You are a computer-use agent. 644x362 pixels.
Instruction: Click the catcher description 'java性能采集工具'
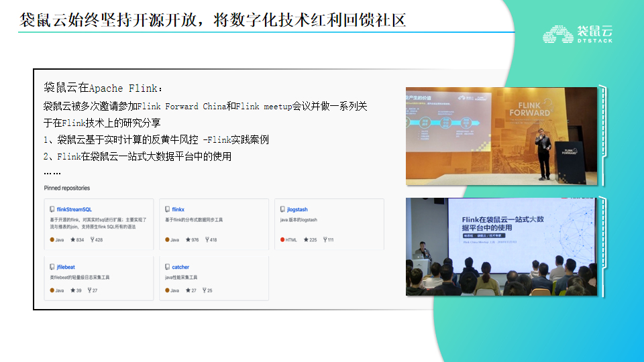[x=181, y=278]
